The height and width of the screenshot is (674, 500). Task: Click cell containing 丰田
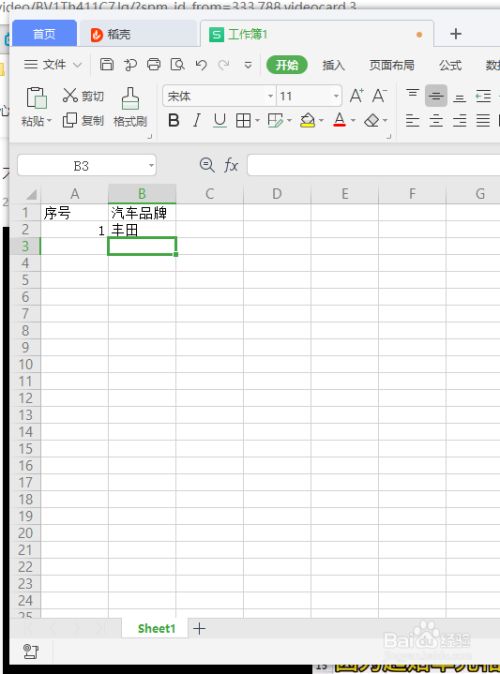[x=141, y=230]
